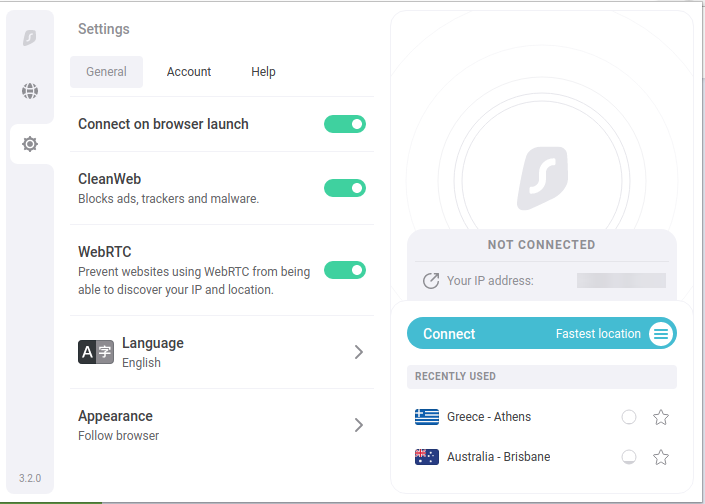
Task: Refresh IP address with the circular arrow icon
Action: (x=431, y=281)
